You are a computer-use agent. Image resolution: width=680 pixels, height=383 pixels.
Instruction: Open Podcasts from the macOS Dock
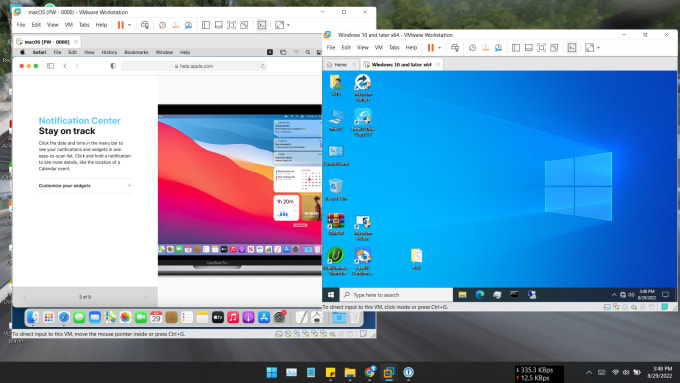click(248, 318)
